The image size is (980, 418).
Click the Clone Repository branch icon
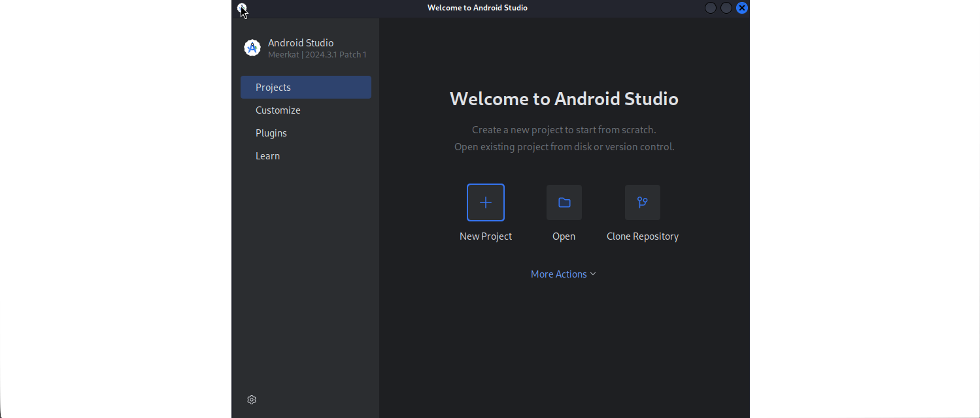tap(643, 202)
